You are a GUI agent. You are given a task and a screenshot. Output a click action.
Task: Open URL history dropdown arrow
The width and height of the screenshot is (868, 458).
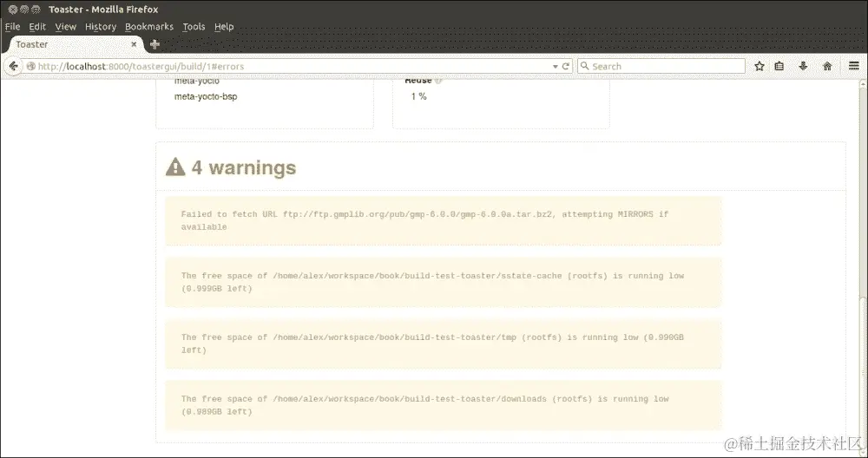(556, 67)
